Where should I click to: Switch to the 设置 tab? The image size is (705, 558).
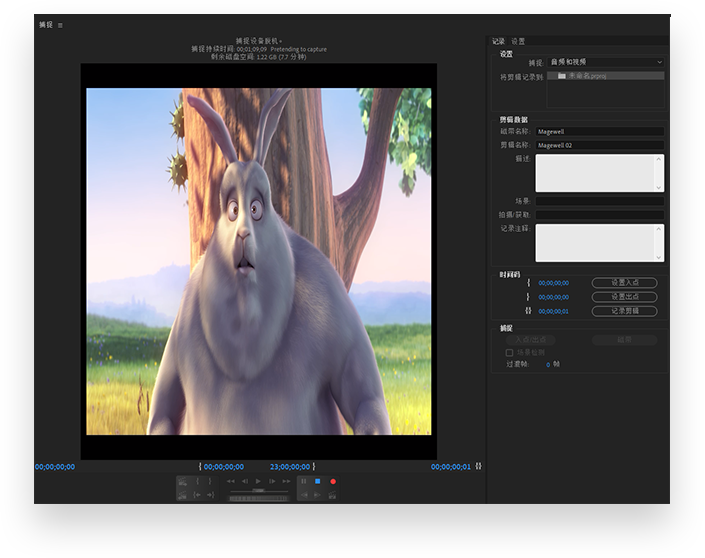point(518,41)
